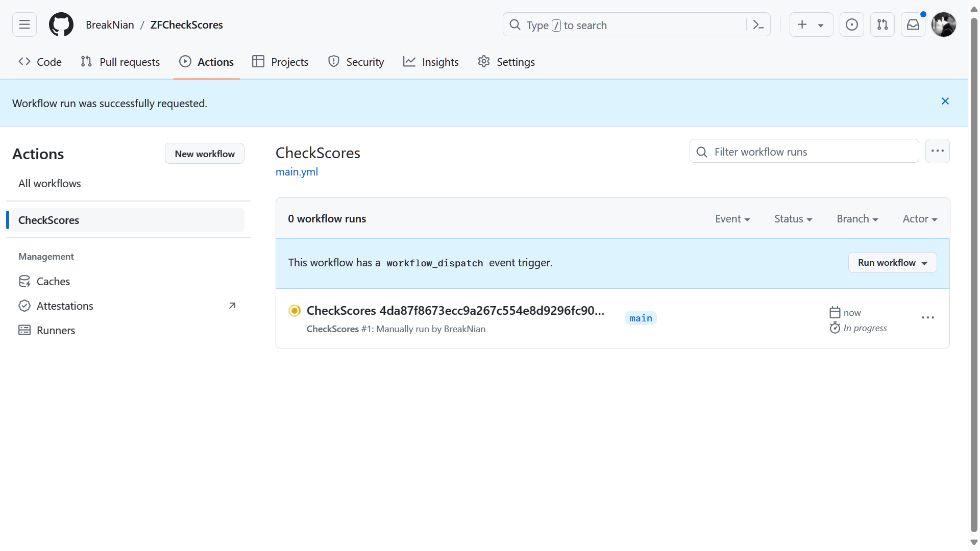Click the plus create-new icon
This screenshot has width=980, height=551.
[x=802, y=24]
